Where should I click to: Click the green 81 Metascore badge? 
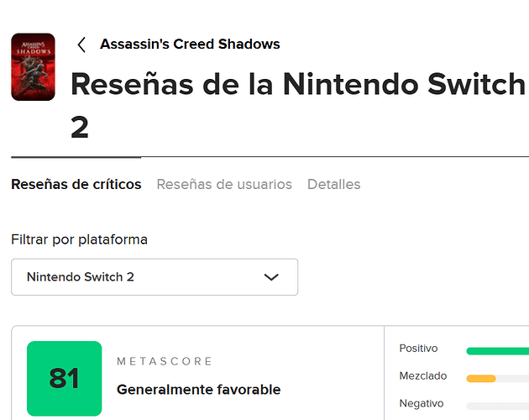click(65, 378)
